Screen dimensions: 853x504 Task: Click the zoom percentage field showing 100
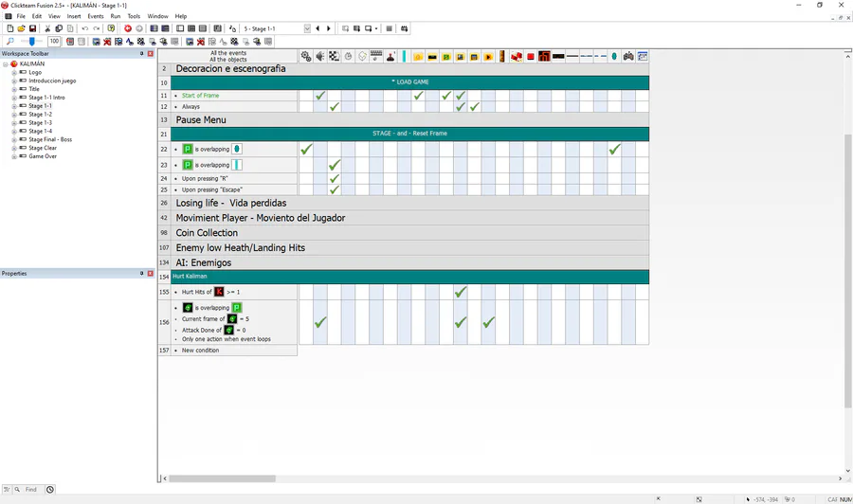pos(54,42)
